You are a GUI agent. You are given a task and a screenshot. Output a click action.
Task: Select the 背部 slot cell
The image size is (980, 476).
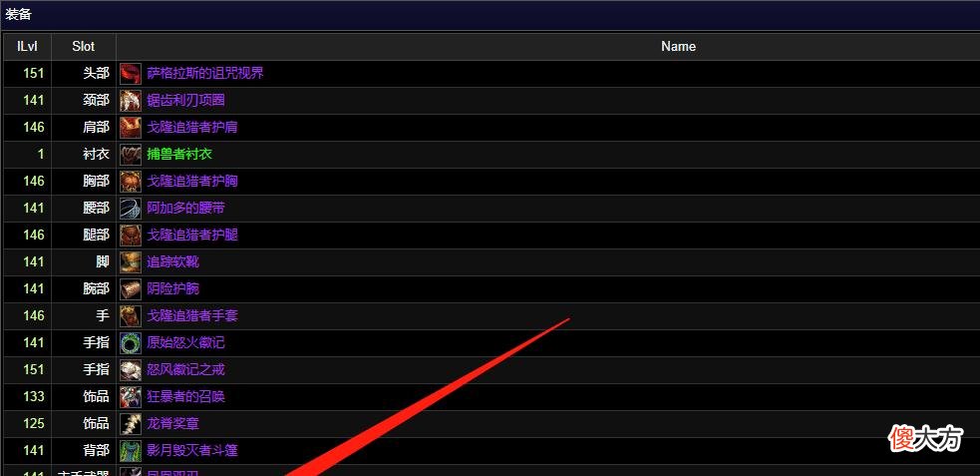click(x=84, y=450)
